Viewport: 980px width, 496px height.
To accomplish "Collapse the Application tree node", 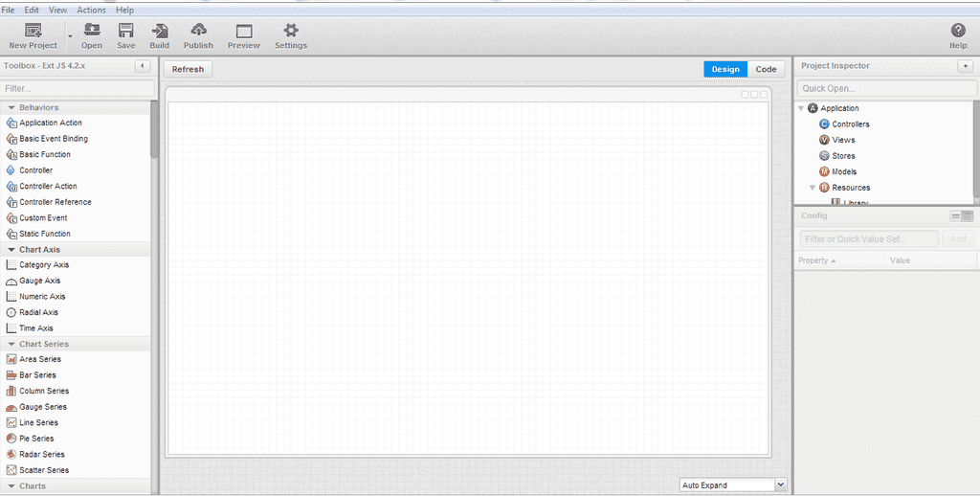I will pyautogui.click(x=801, y=108).
